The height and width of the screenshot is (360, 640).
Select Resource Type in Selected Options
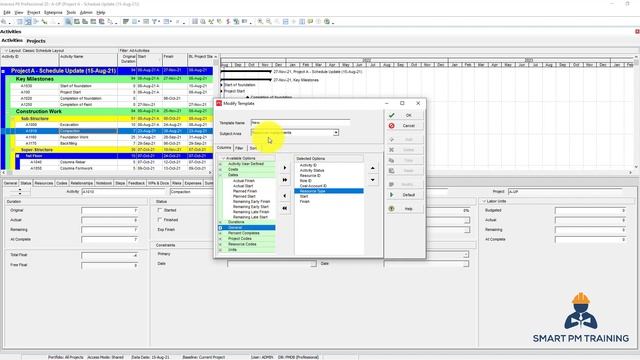pos(329,191)
